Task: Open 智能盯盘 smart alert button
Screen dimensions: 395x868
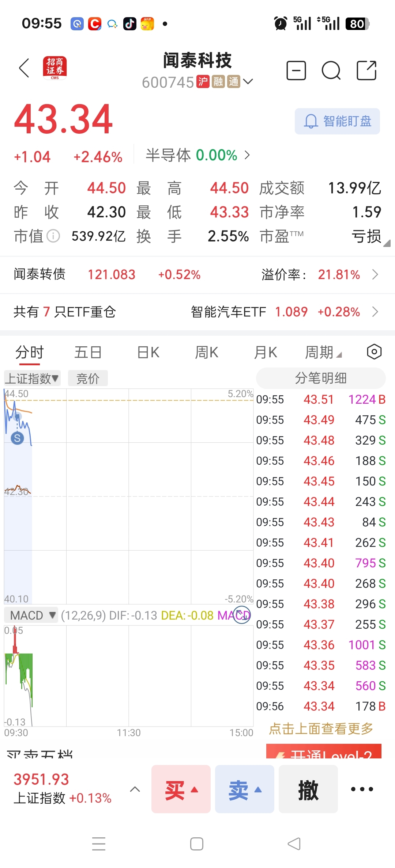Action: (x=337, y=121)
